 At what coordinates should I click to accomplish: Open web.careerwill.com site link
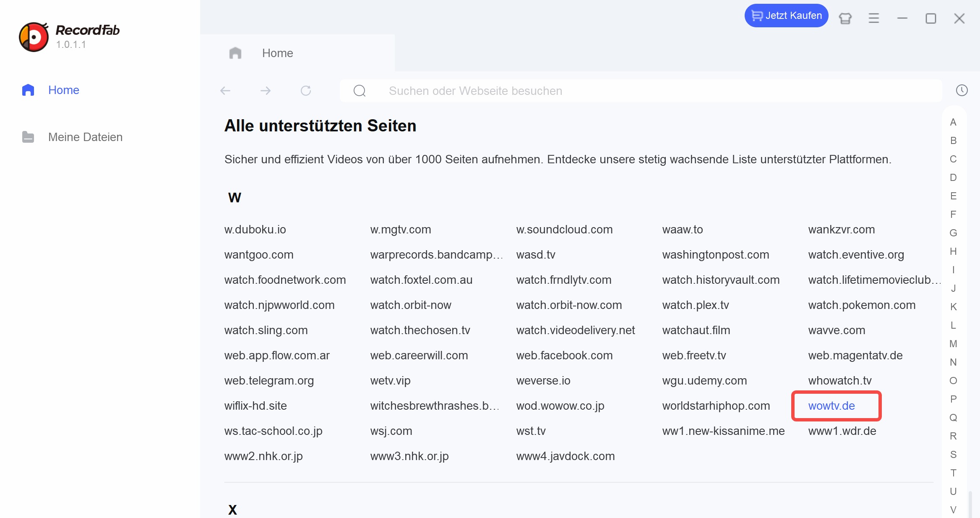pyautogui.click(x=419, y=356)
